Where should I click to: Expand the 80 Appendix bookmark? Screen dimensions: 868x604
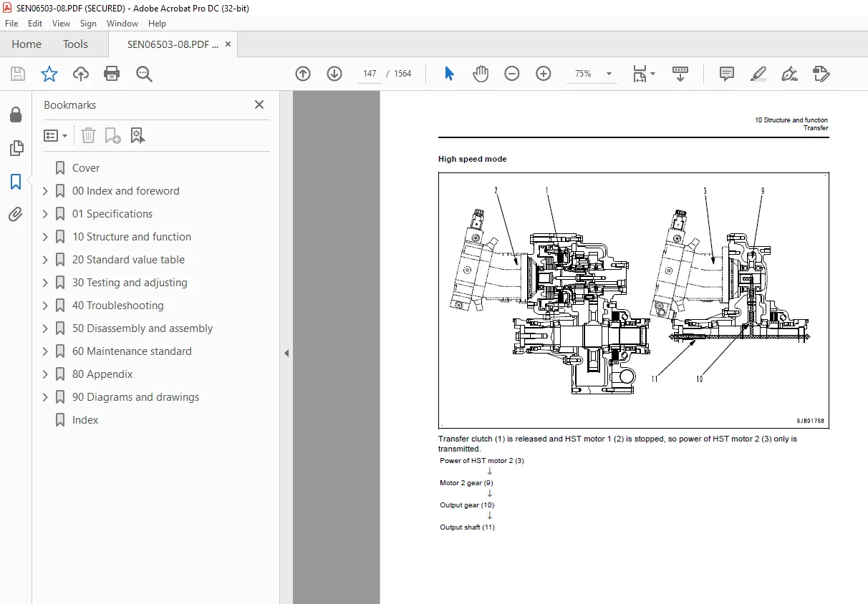click(45, 374)
